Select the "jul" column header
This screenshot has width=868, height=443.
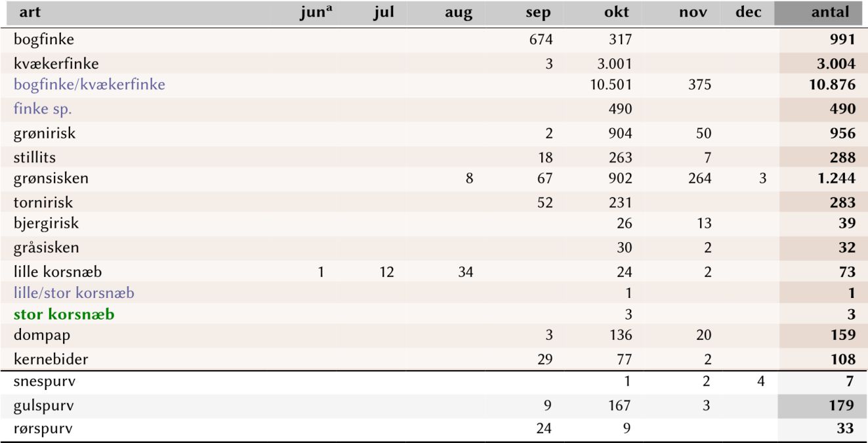click(383, 12)
